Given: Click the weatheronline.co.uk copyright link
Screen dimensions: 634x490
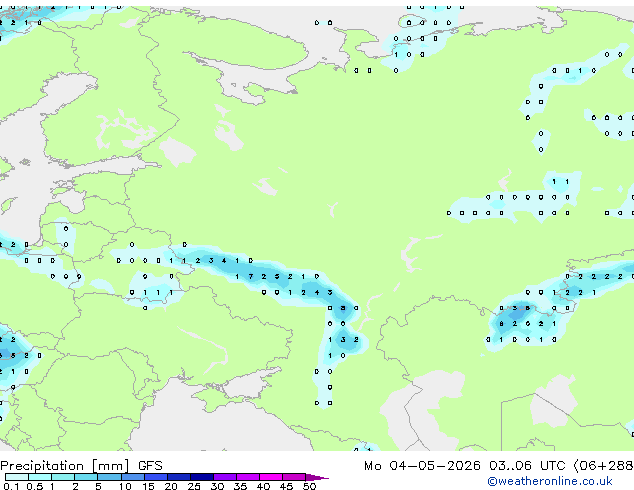Looking at the screenshot, I should [x=550, y=481].
